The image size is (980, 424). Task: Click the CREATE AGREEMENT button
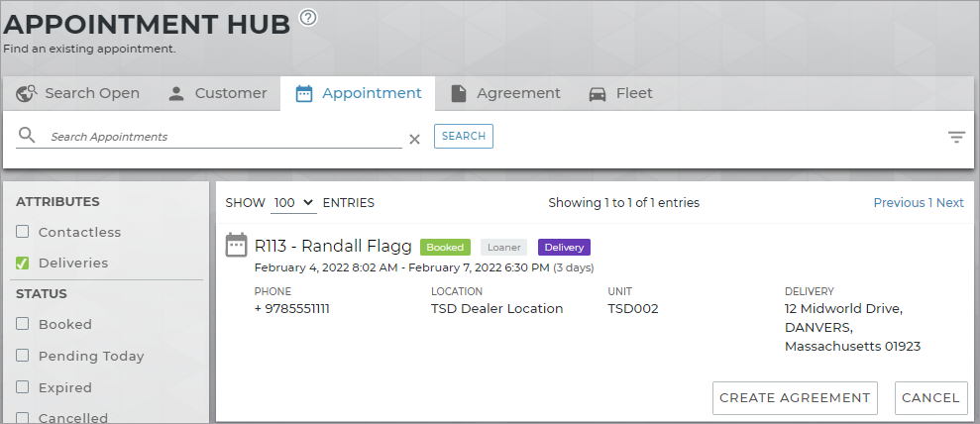(x=795, y=397)
